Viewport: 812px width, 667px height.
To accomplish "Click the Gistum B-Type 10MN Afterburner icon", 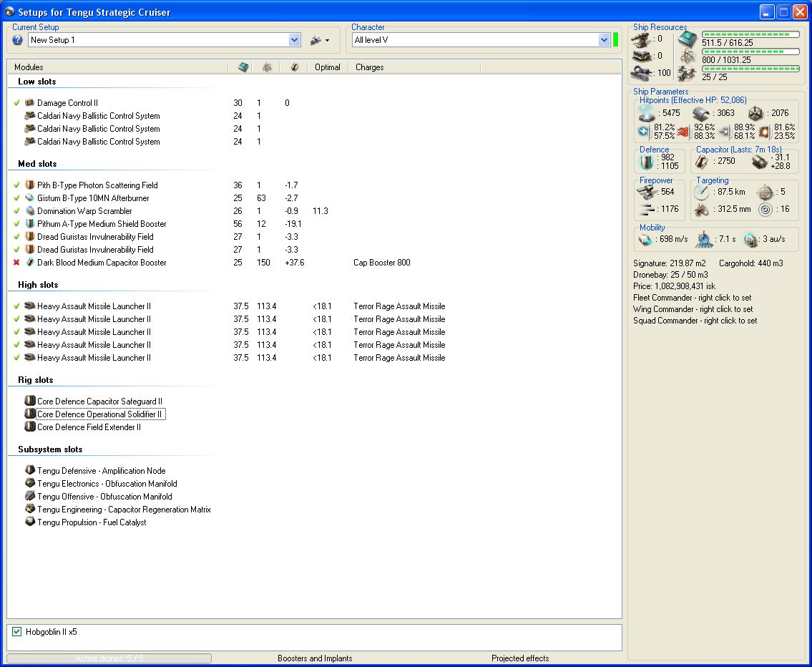I will point(30,198).
